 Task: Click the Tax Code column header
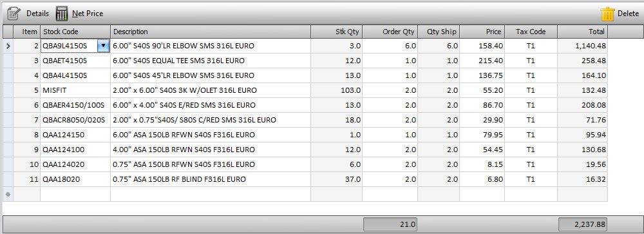point(531,32)
